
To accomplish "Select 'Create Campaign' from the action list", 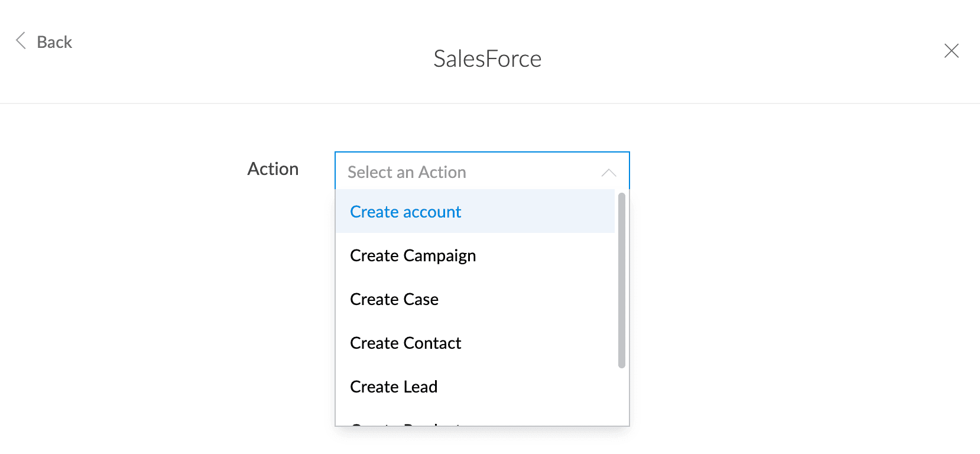I will pos(475,255).
